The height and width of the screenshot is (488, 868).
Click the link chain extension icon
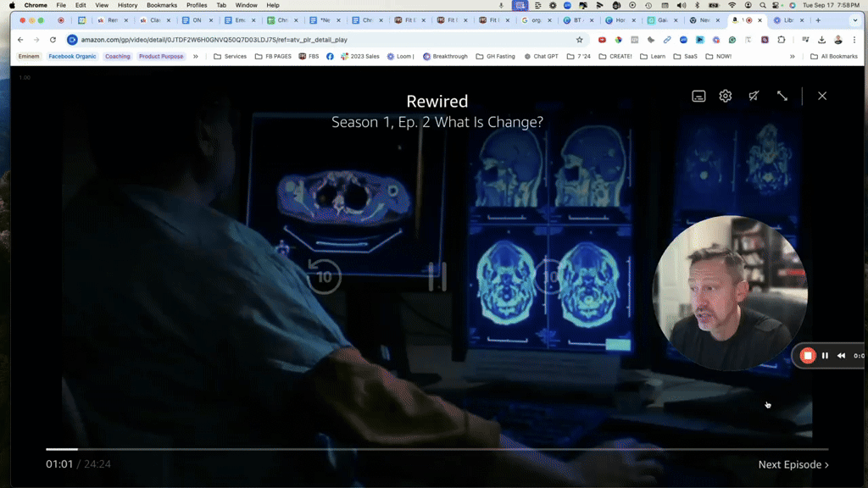(x=667, y=40)
